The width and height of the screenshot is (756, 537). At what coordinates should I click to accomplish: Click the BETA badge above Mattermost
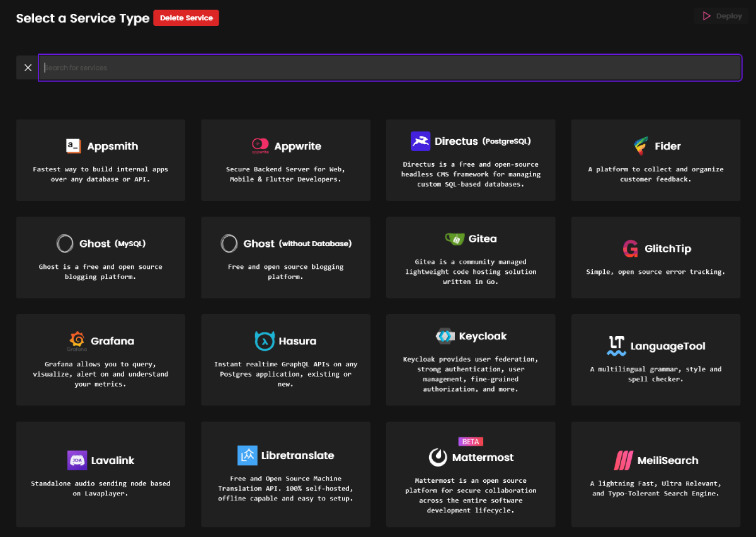[471, 441]
